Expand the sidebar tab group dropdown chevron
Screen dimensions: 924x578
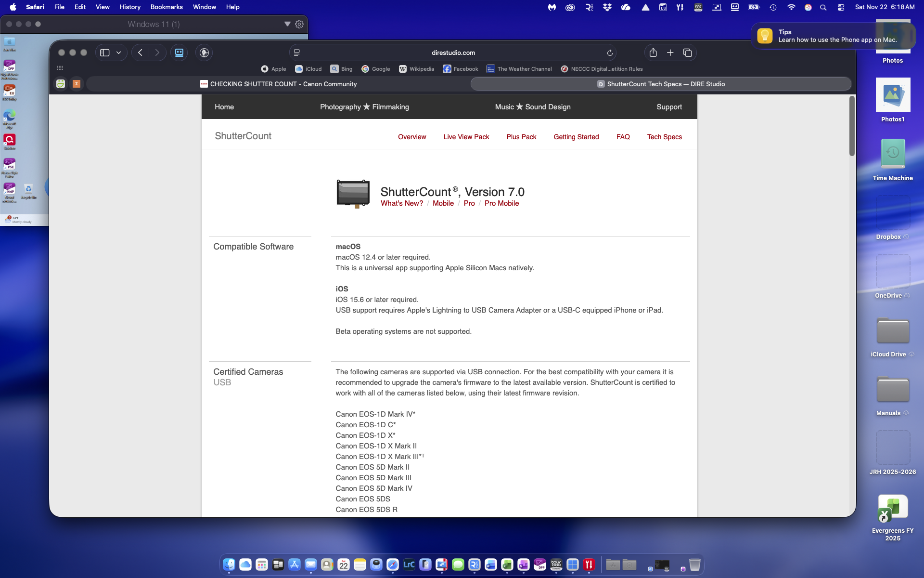pos(118,53)
